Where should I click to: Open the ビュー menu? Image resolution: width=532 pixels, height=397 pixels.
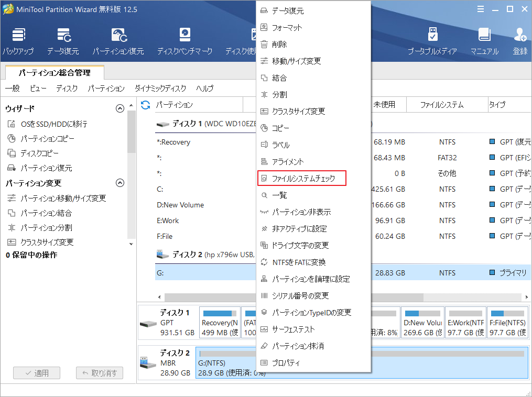click(x=38, y=89)
